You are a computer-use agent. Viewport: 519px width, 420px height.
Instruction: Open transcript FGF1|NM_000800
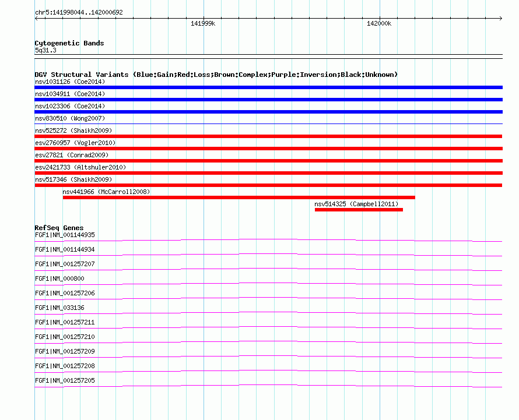tap(59, 278)
